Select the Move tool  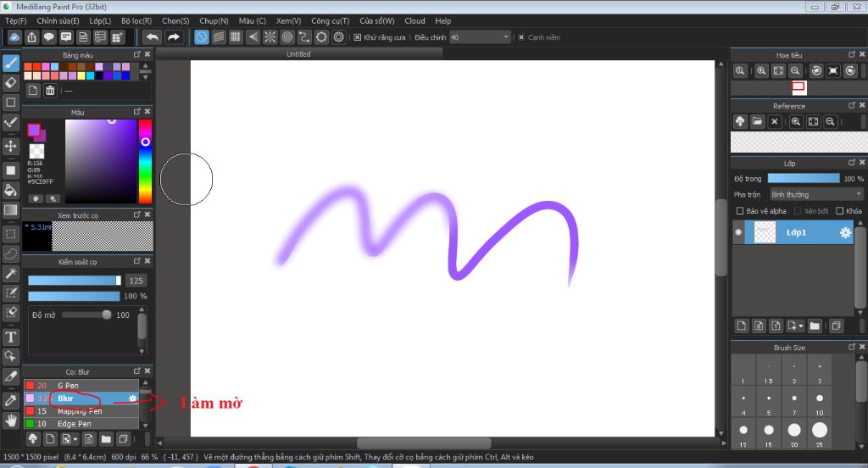(10, 146)
